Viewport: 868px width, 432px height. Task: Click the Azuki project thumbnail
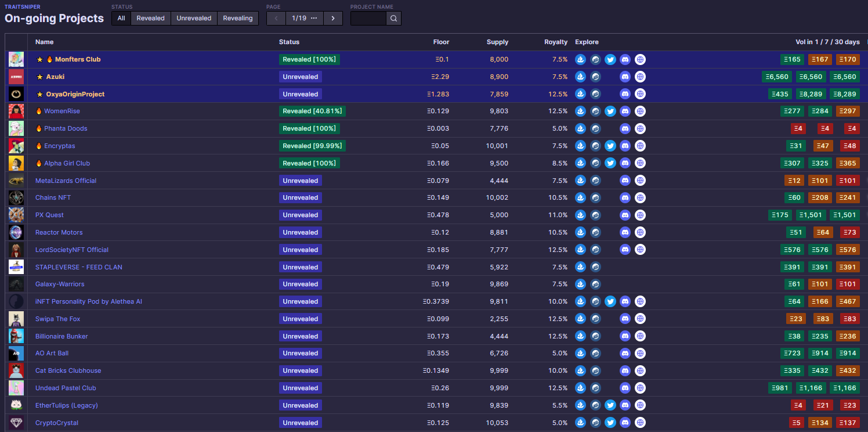(x=16, y=77)
